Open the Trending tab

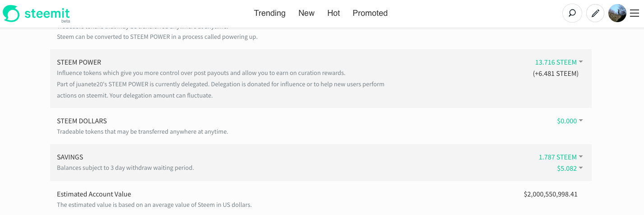269,13
